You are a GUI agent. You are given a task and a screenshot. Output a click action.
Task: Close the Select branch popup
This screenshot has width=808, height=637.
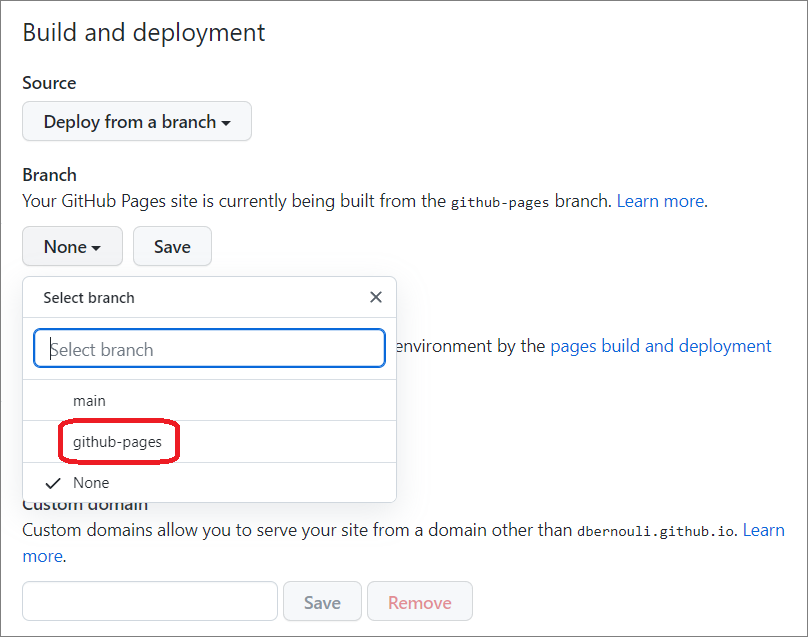click(x=376, y=297)
